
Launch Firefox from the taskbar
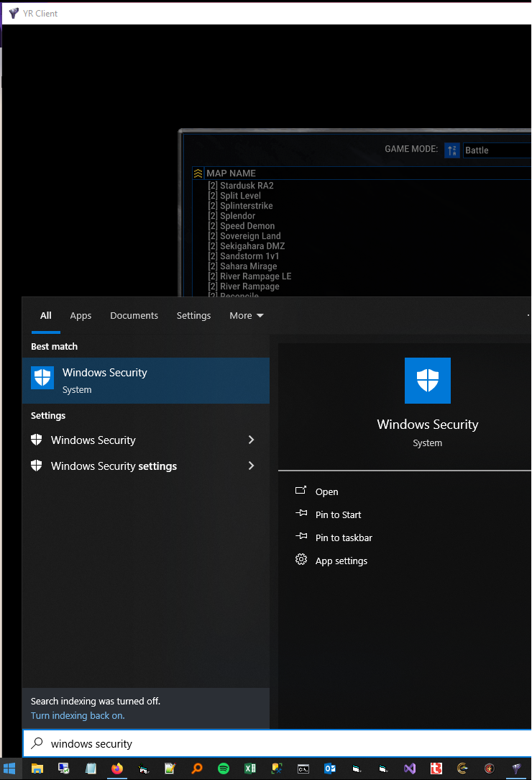pyautogui.click(x=117, y=768)
